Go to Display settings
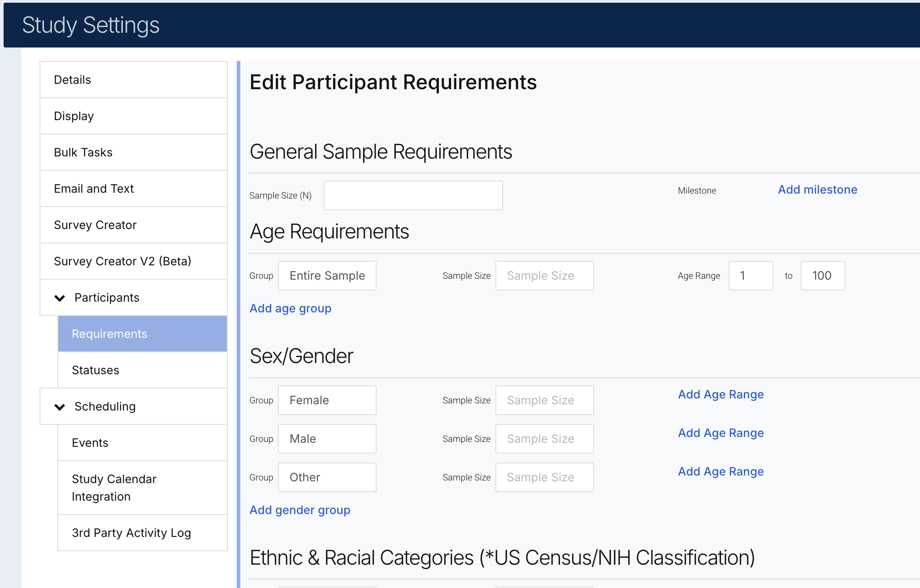Viewport: 920px width, 588px height. [133, 116]
